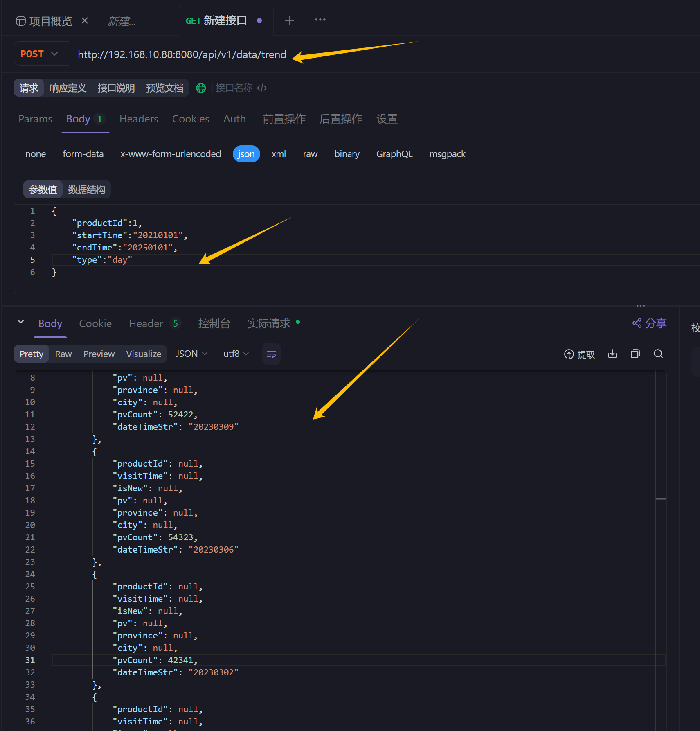Select the none body type

(36, 154)
